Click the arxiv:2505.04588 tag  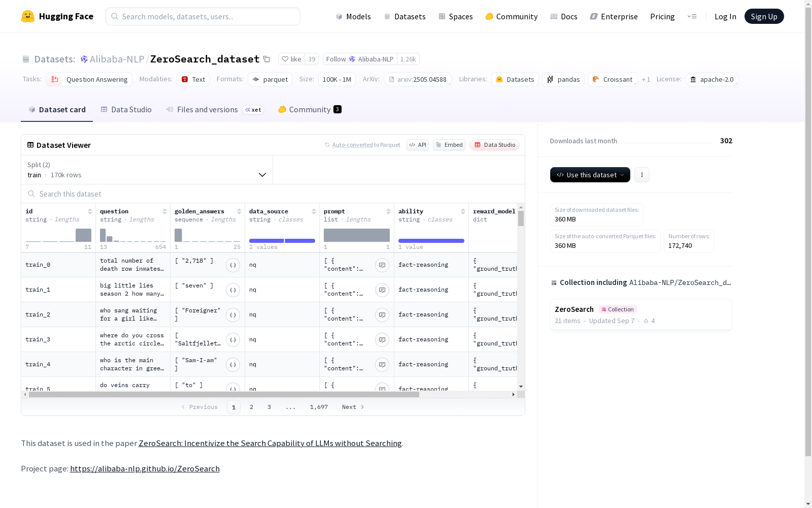coord(418,79)
